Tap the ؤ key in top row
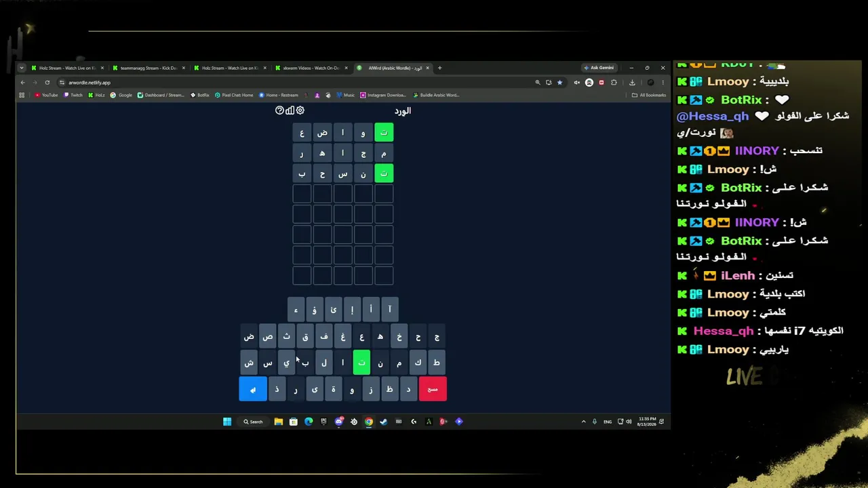The height and width of the screenshot is (488, 868). click(315, 310)
